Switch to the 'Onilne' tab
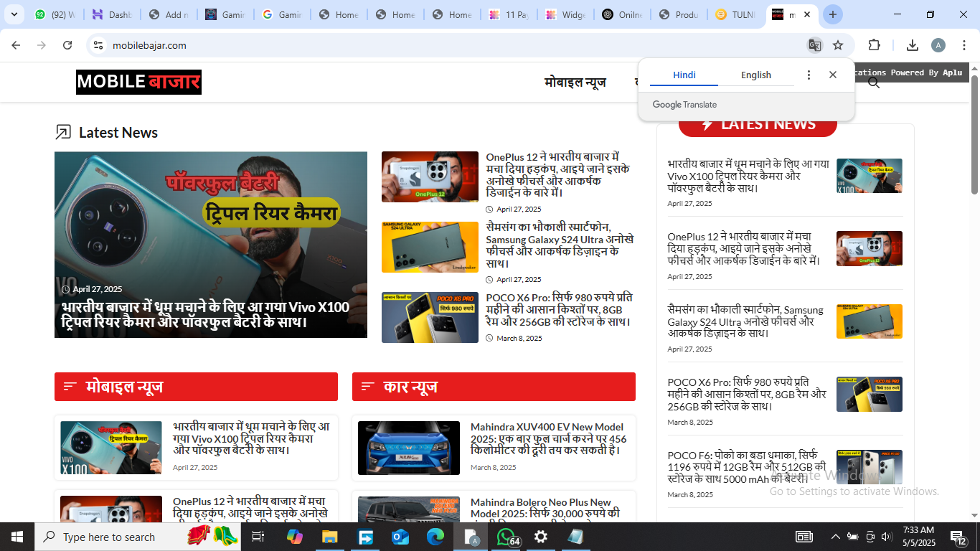The width and height of the screenshot is (980, 551). tap(622, 14)
